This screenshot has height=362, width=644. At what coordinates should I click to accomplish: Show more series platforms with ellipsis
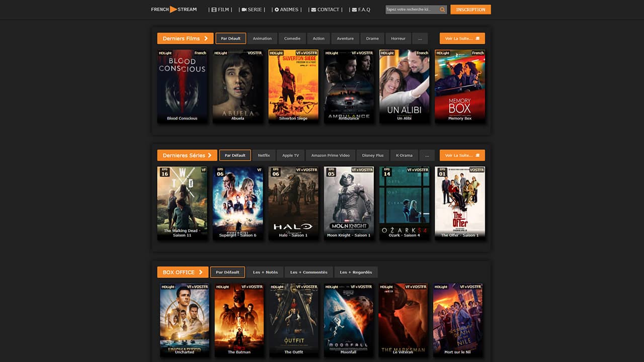click(x=427, y=155)
